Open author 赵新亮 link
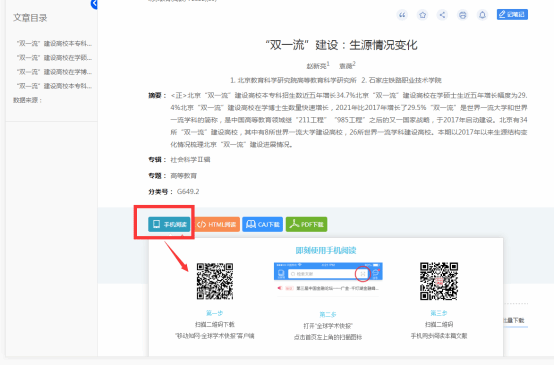This screenshot has width=554, height=365. [x=317, y=66]
